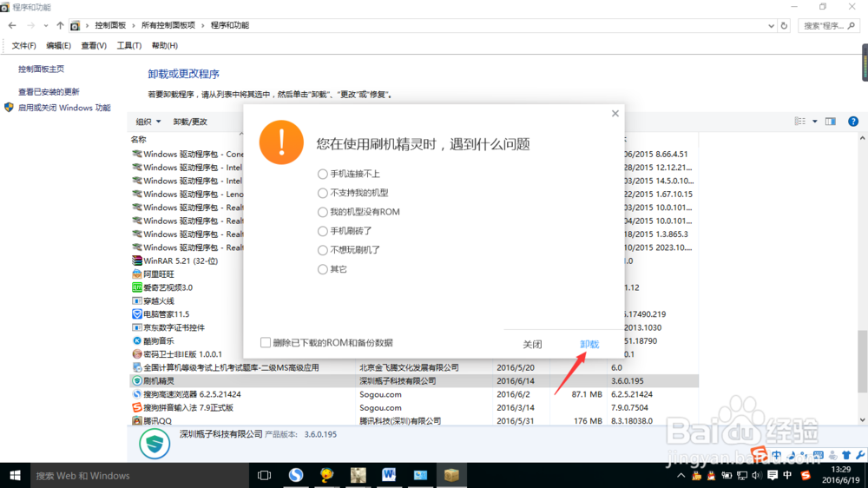The image size is (868, 488).
Task: Open Sogou browser taskbar icon
Action: 296,475
